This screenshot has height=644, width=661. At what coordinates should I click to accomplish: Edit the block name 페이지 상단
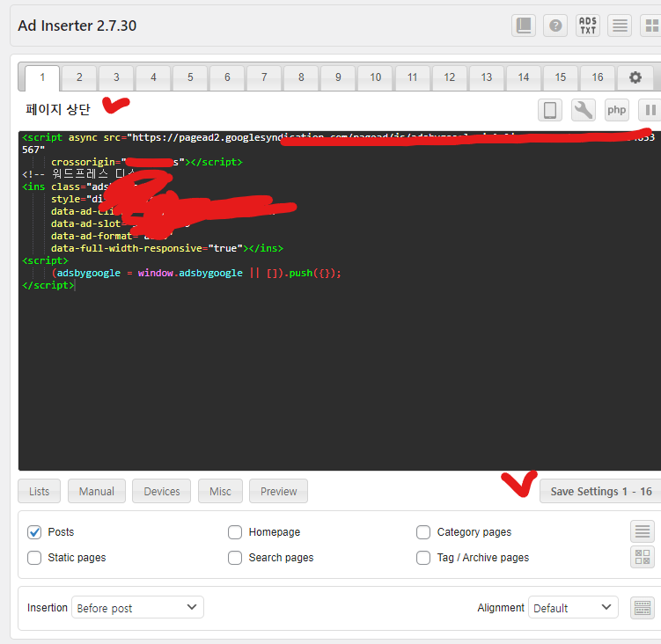pyautogui.click(x=58, y=110)
